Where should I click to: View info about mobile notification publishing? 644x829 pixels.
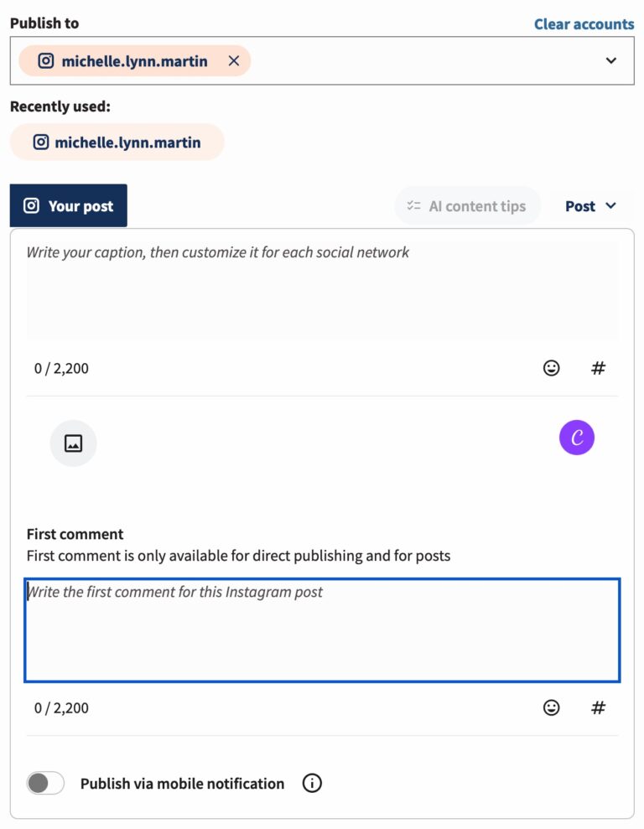pyautogui.click(x=311, y=783)
